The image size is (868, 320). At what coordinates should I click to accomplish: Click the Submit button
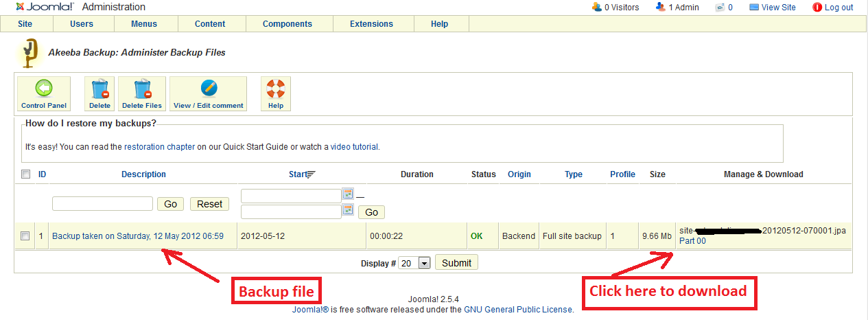(457, 263)
